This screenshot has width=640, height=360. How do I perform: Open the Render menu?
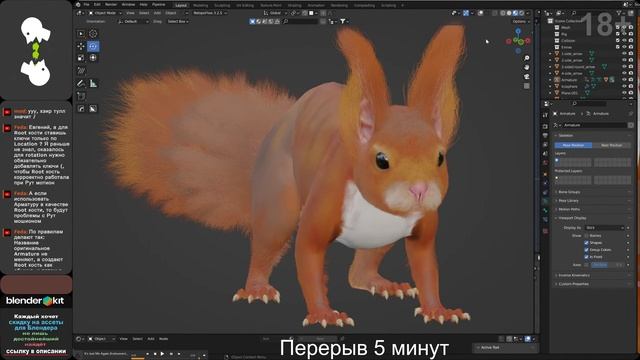pos(111,4)
